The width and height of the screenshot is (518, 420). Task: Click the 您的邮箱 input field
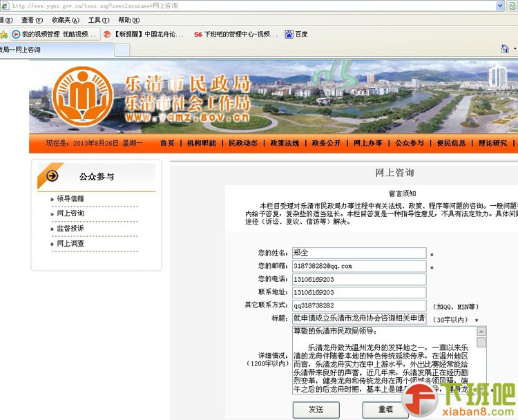(359, 267)
